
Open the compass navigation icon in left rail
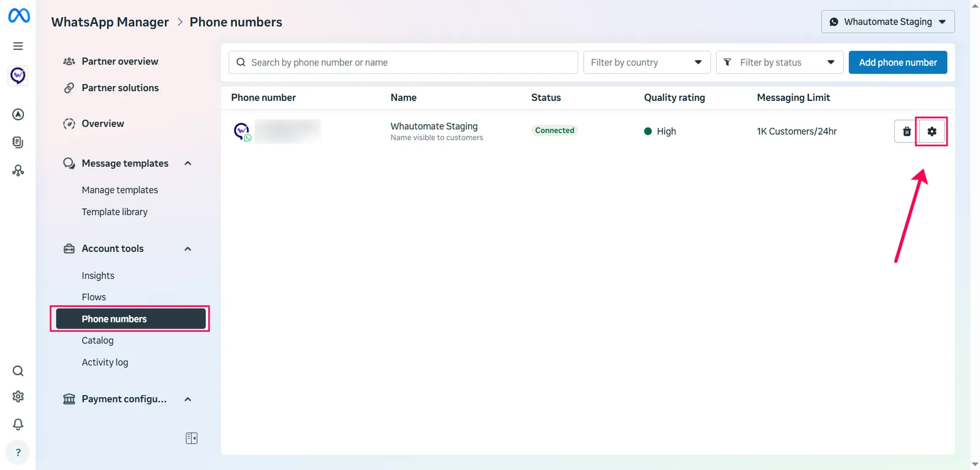coord(18,114)
